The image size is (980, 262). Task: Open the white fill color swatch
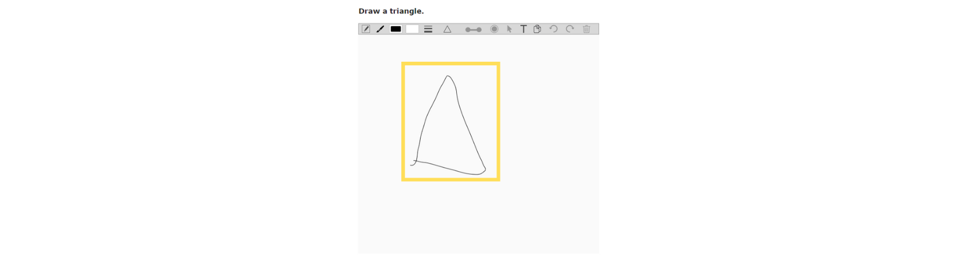(412, 29)
